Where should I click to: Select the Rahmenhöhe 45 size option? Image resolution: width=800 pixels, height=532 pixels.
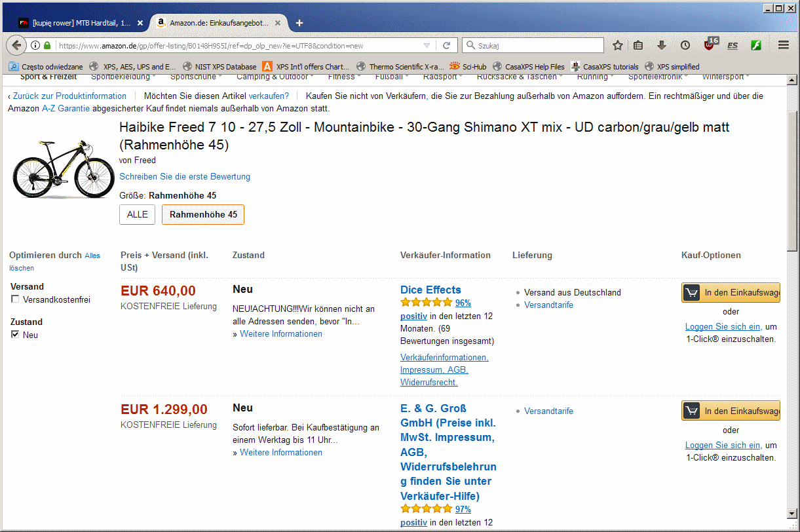[x=203, y=214]
